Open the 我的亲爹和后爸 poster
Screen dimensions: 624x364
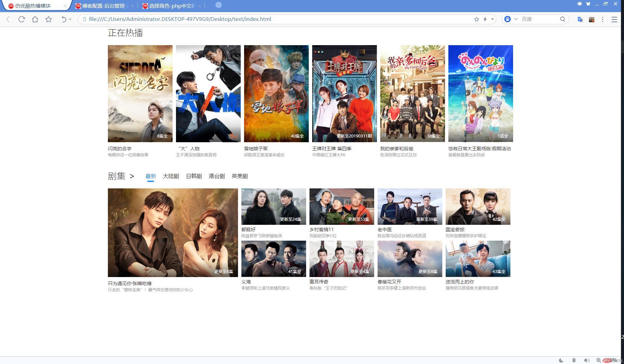pos(413,94)
